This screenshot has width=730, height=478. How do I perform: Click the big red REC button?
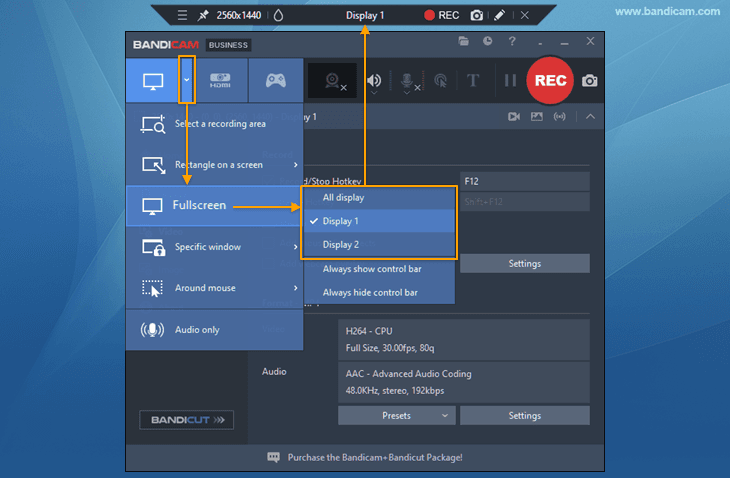click(550, 81)
